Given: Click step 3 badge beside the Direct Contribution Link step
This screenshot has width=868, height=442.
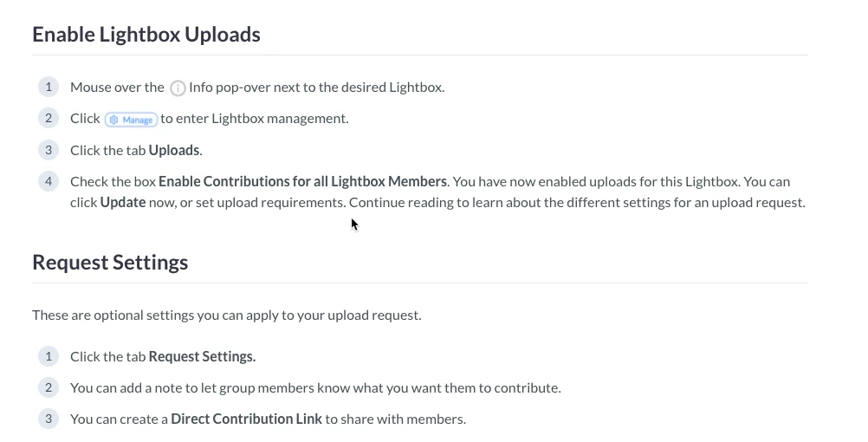Looking at the screenshot, I should point(49,419).
